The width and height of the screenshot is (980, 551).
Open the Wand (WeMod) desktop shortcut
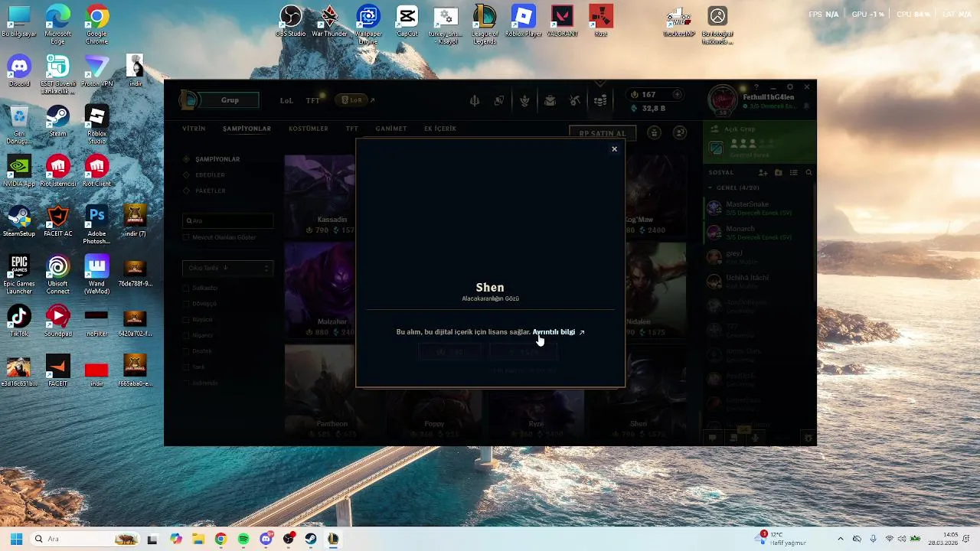pyautogui.click(x=96, y=275)
